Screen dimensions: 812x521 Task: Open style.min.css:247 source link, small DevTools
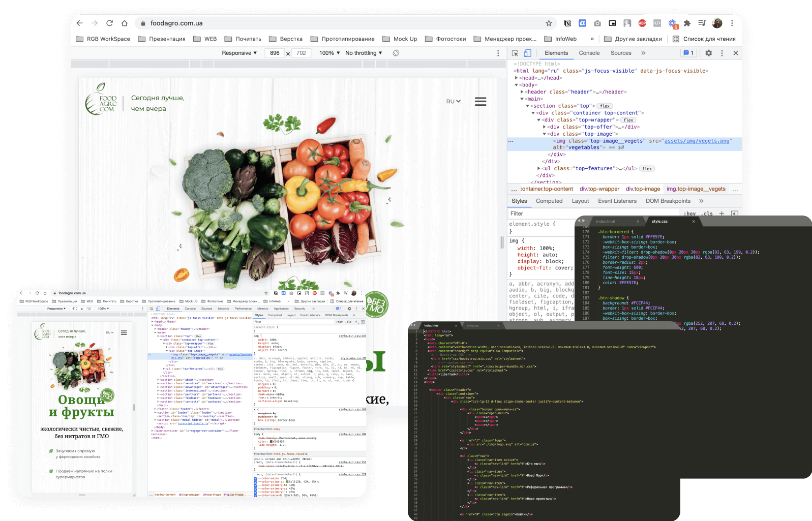point(352,336)
